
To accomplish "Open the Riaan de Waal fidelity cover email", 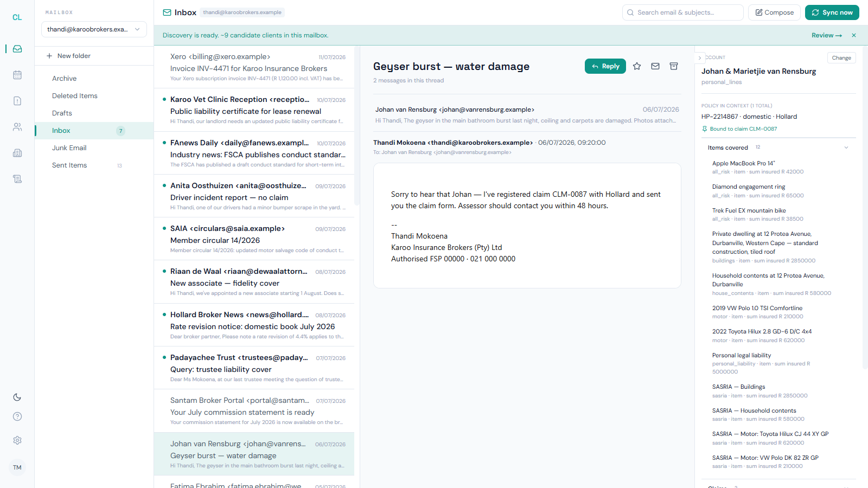I will 254,282.
